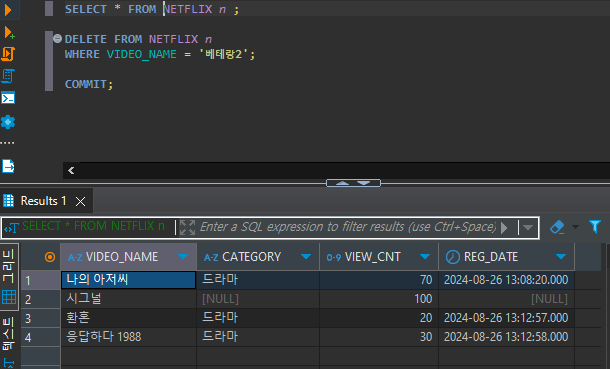Show more toolbar actions via the dots
610x369 pixels.
point(7,143)
